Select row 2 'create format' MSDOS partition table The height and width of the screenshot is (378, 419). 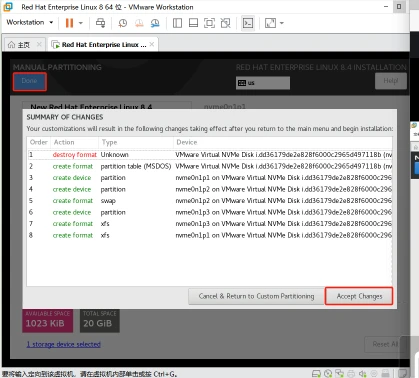(210, 166)
